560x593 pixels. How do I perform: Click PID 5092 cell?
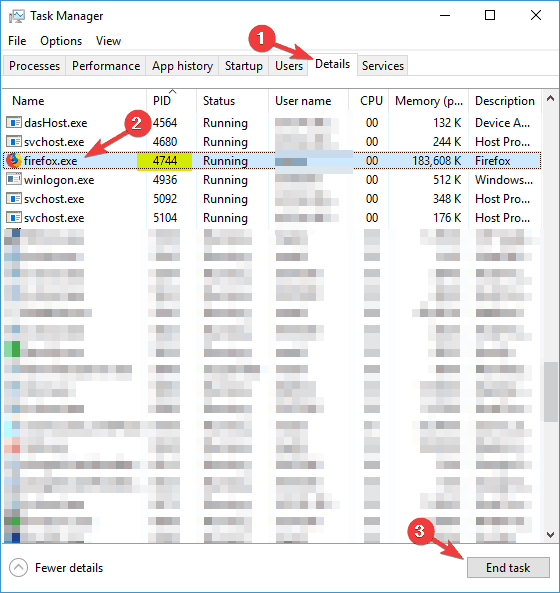[165, 199]
